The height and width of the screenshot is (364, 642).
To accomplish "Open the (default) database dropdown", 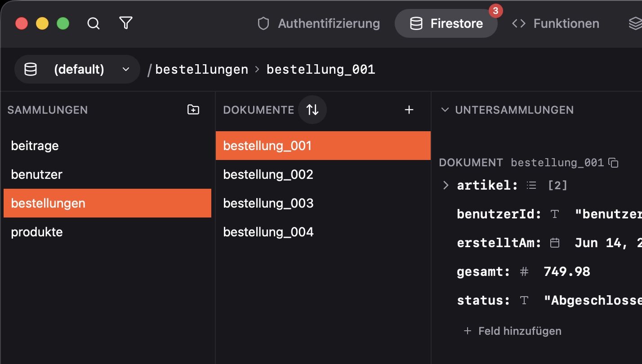I will [x=77, y=69].
